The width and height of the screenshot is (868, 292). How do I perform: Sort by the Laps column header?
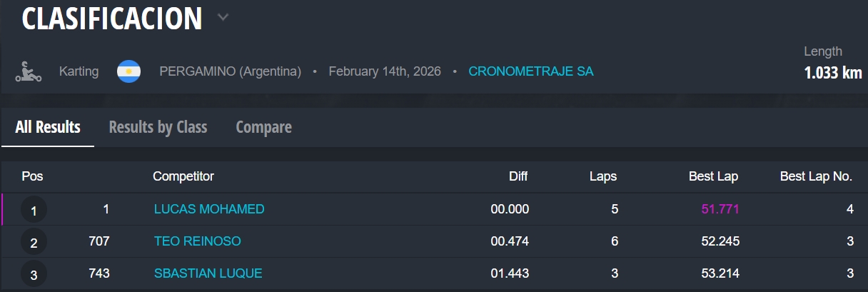603,176
